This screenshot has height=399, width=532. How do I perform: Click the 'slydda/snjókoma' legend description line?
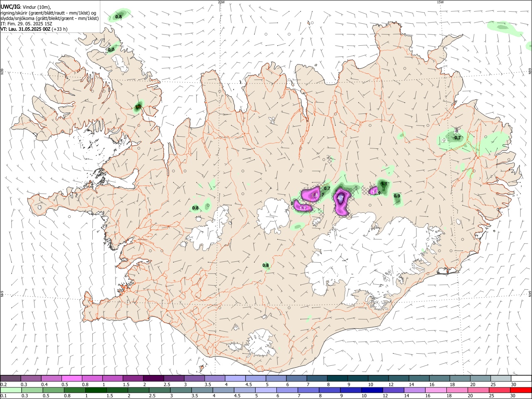click(49, 18)
